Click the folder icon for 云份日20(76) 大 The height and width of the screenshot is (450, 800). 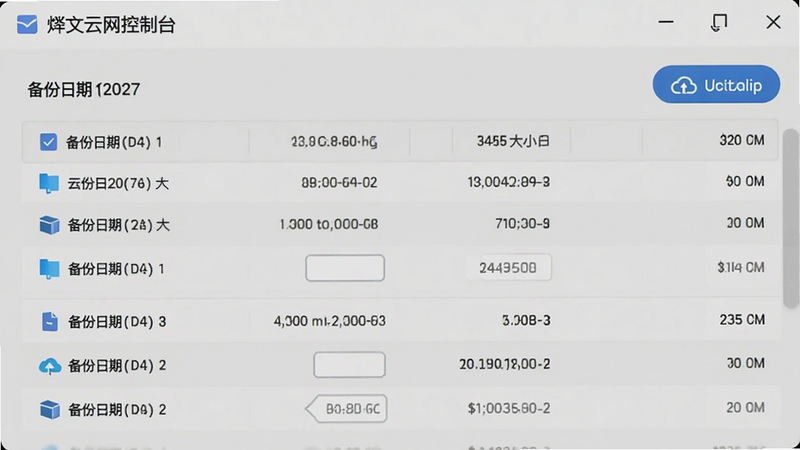click(49, 183)
